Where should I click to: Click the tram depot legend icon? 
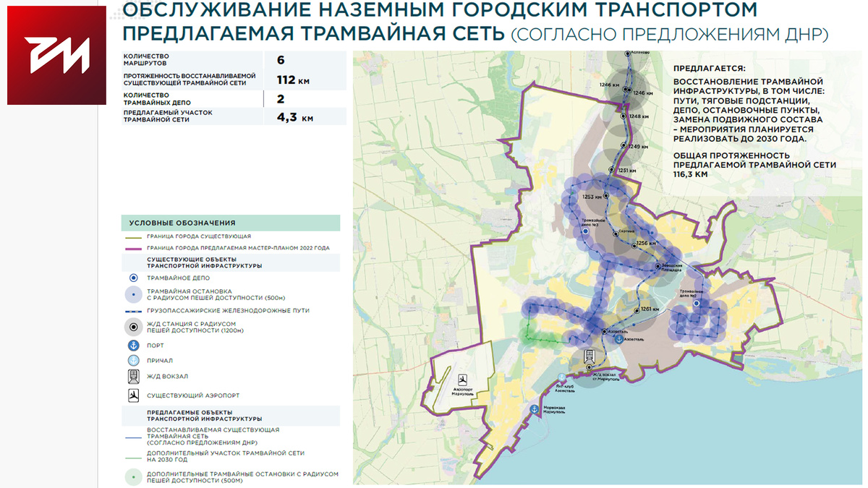(133, 278)
